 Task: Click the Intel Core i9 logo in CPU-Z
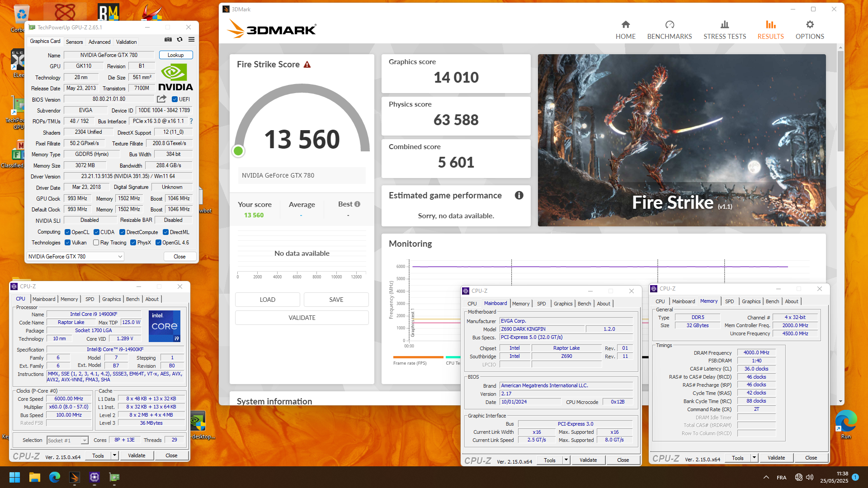click(x=165, y=326)
